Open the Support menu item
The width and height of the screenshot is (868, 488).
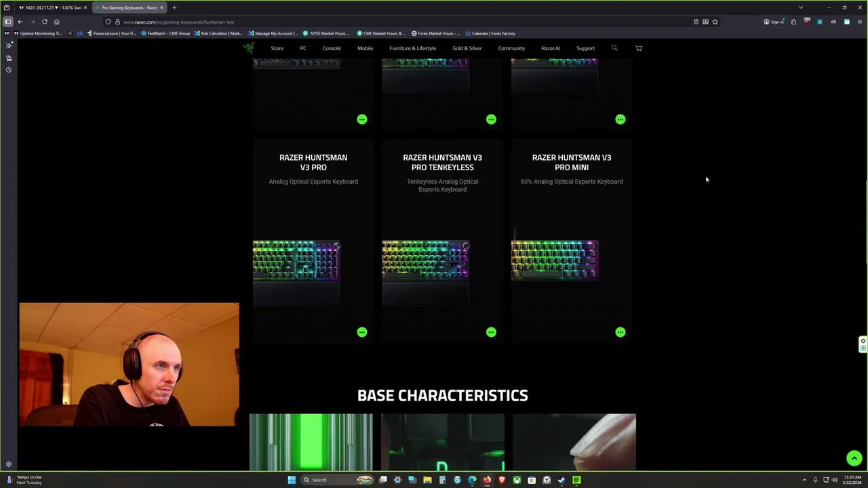click(x=585, y=48)
